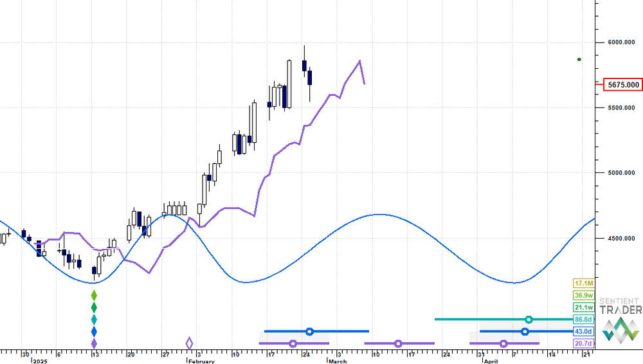Select the teal circle on the 86.8d bar

tap(529, 319)
